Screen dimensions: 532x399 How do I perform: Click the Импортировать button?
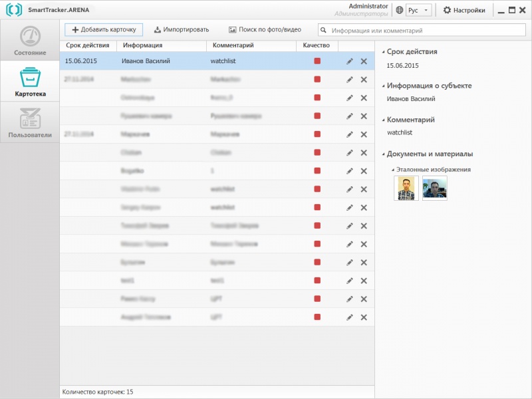coord(181,30)
